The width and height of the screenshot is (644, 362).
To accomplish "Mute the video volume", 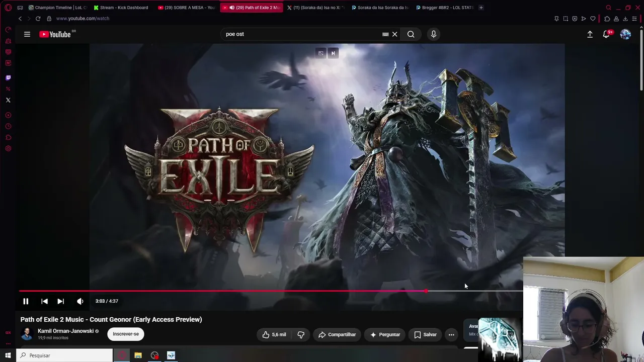I will coord(80,301).
